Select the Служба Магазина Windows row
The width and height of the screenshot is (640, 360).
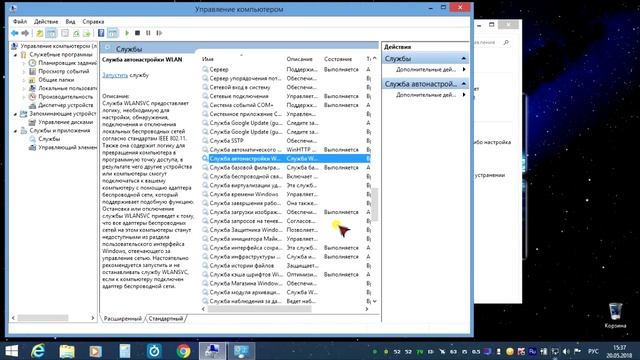tap(286, 283)
